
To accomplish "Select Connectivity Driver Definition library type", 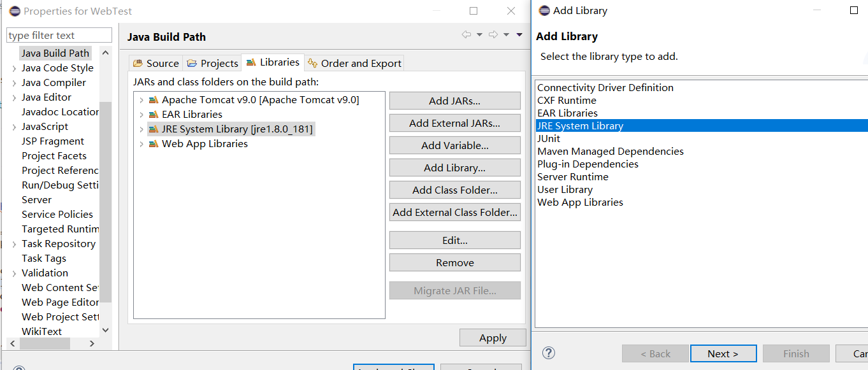I will pyautogui.click(x=605, y=87).
